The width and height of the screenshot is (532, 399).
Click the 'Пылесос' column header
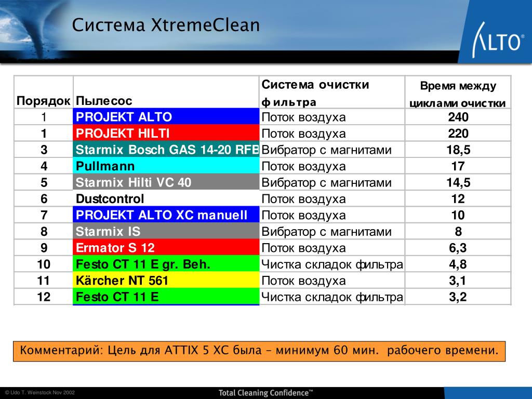click(x=104, y=101)
